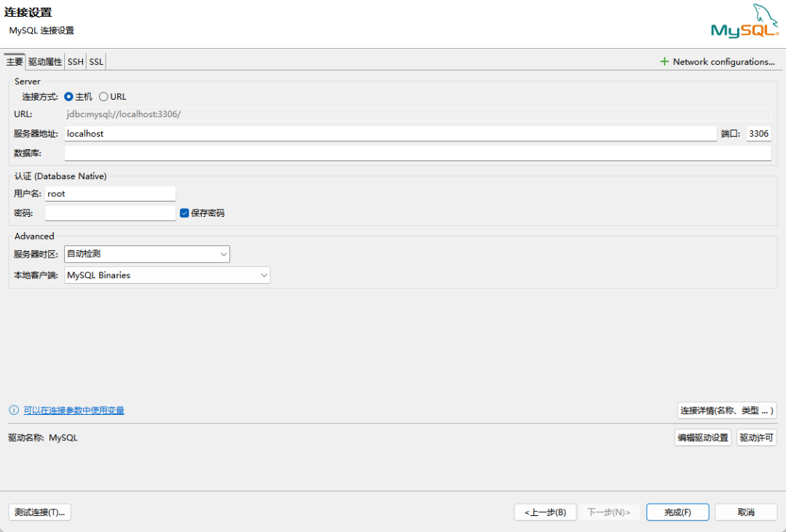Click into the 密码 field
786x532 pixels.
click(111, 213)
